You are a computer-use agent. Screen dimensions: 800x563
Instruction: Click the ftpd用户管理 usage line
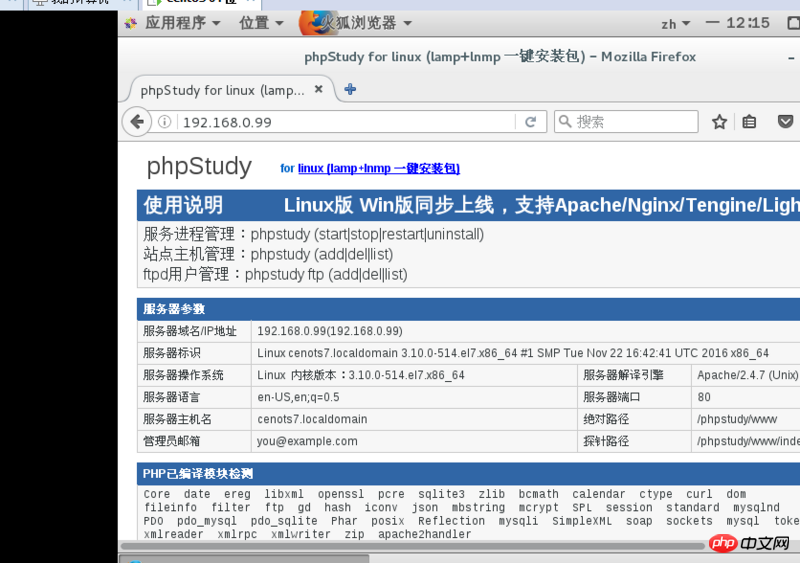click(276, 275)
